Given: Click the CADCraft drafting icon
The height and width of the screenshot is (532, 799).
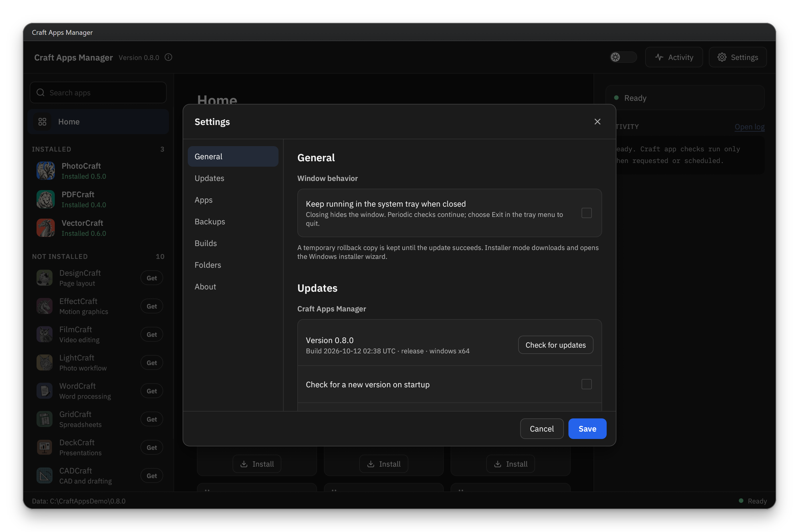Looking at the screenshot, I should click(x=45, y=476).
